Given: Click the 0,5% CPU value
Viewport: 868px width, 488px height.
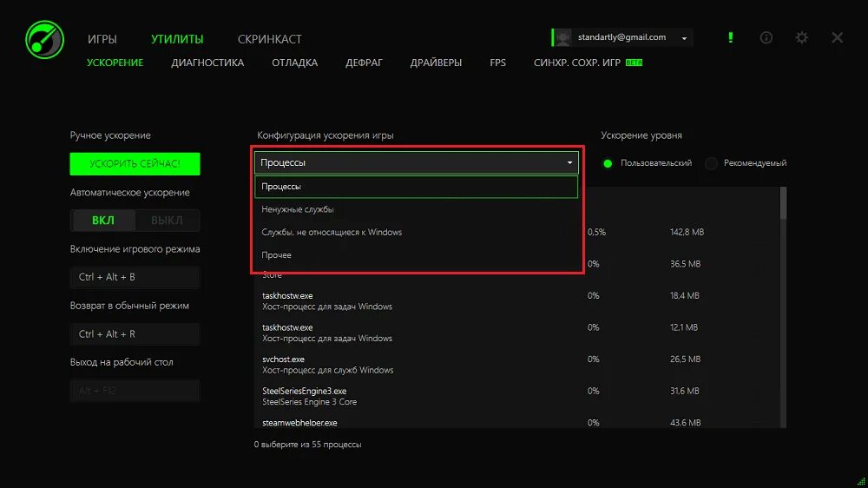Looking at the screenshot, I should pyautogui.click(x=597, y=232).
